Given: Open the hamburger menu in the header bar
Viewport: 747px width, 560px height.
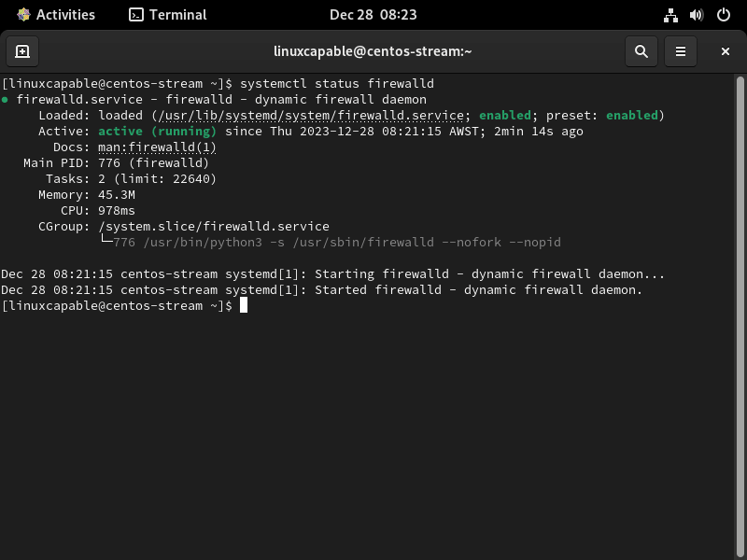Looking at the screenshot, I should click(681, 51).
